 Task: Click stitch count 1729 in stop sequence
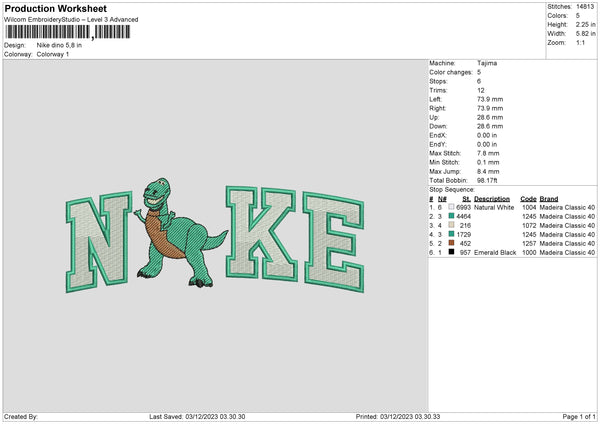click(463, 235)
